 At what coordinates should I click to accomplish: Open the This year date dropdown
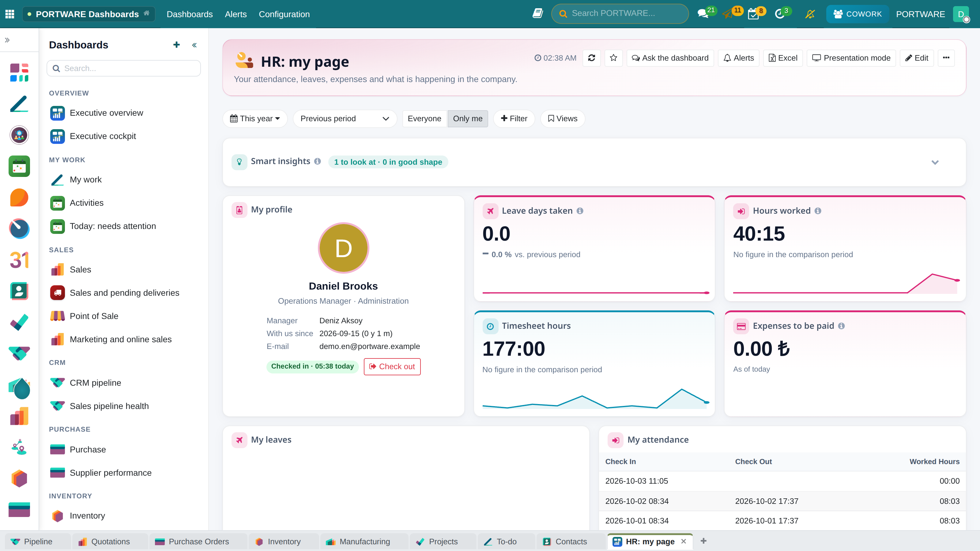255,119
